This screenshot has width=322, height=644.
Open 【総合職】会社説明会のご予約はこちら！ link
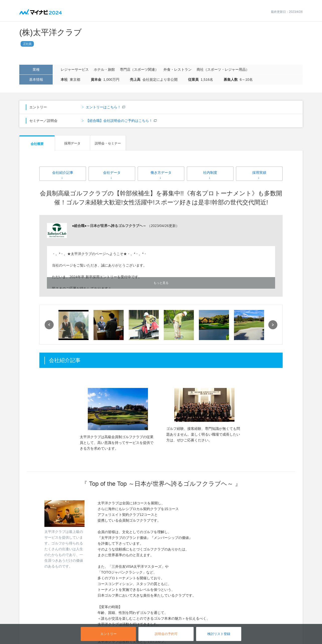point(119,121)
